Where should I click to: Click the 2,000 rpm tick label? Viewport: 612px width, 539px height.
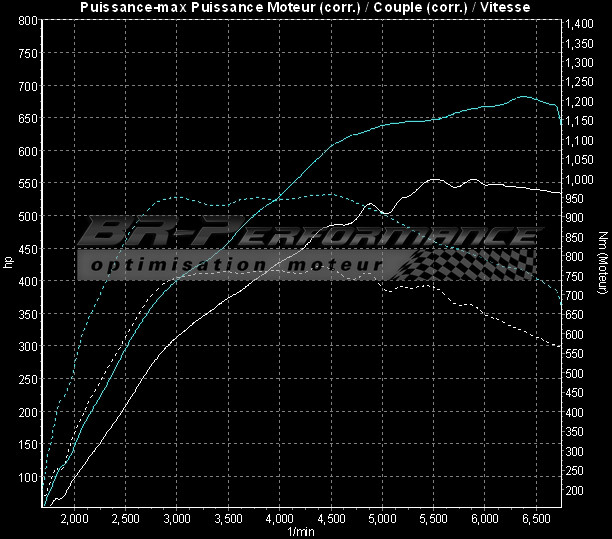click(x=74, y=520)
